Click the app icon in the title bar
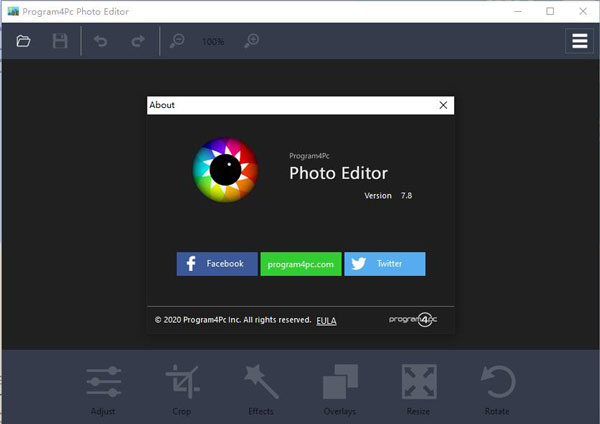Viewport: 600px width, 424px height. click(x=13, y=11)
